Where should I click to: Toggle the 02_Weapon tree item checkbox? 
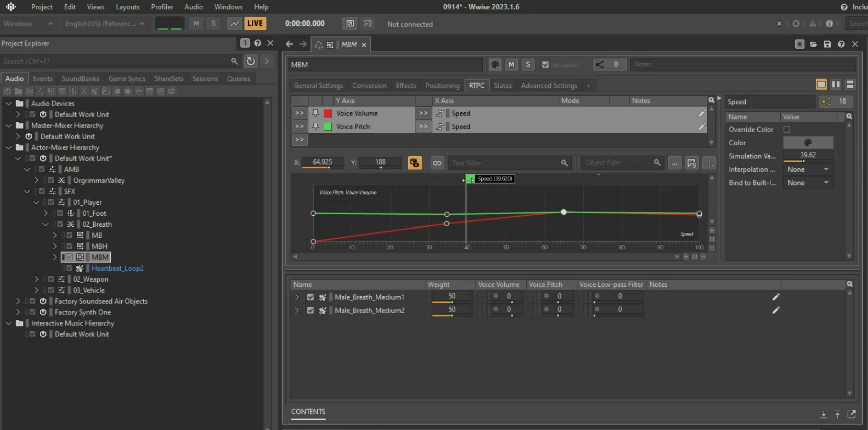click(51, 279)
